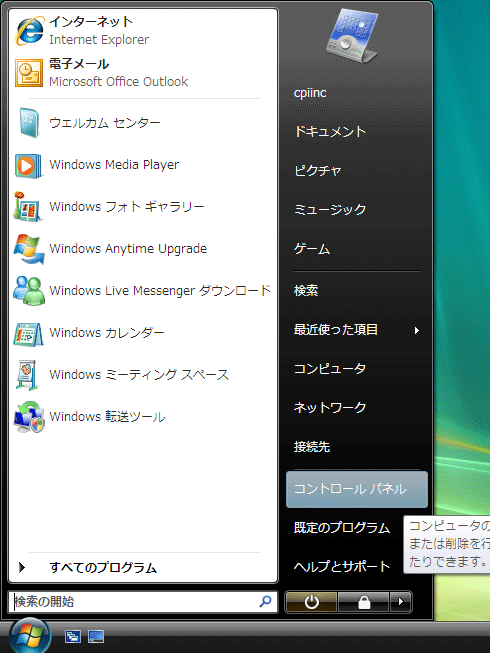This screenshot has height=653, width=490.
Task: Open ピクチャ folder
Action: 318,171
